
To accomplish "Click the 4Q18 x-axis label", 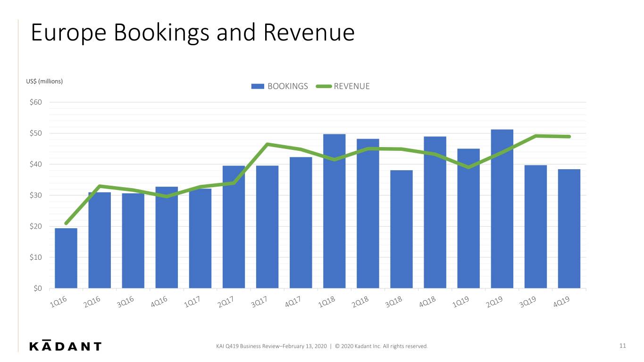I will [428, 301].
